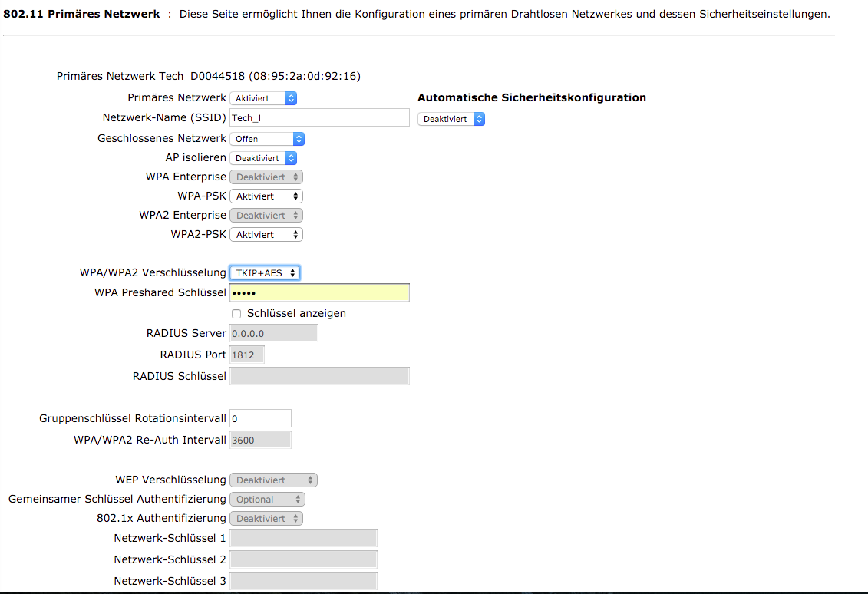This screenshot has height=594, width=868.
Task: Edit the Gruppenschlüssel Rotationsintervall field
Action: (x=260, y=418)
